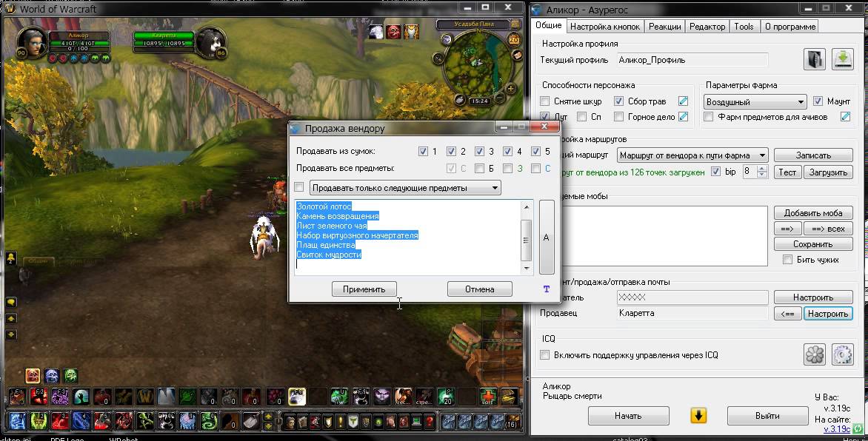Select Аликор player portrait in game
Image resolution: width=868 pixels, height=441 pixels.
pos(32,42)
